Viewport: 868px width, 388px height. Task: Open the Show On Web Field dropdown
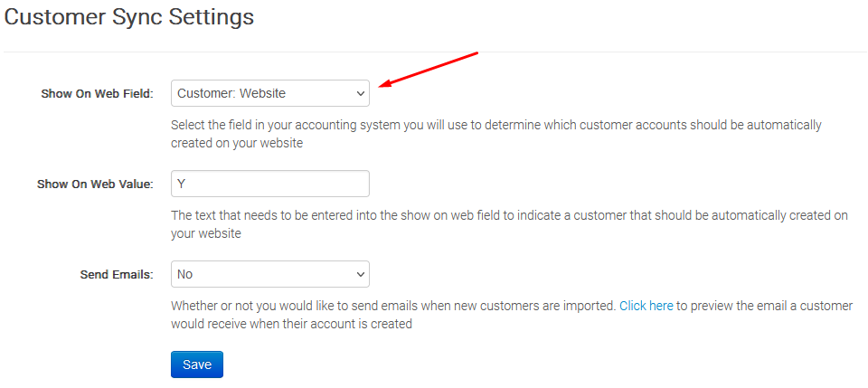(269, 93)
